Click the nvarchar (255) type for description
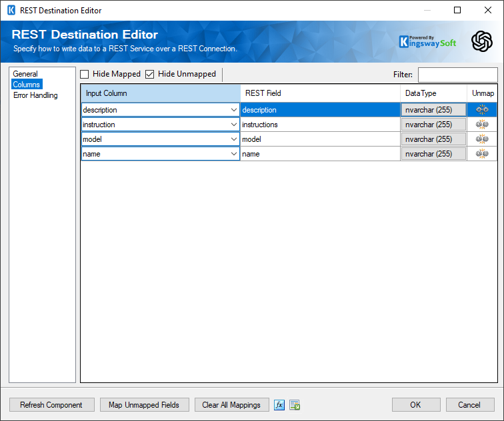Screen dimensions: 504x421 click(433, 110)
